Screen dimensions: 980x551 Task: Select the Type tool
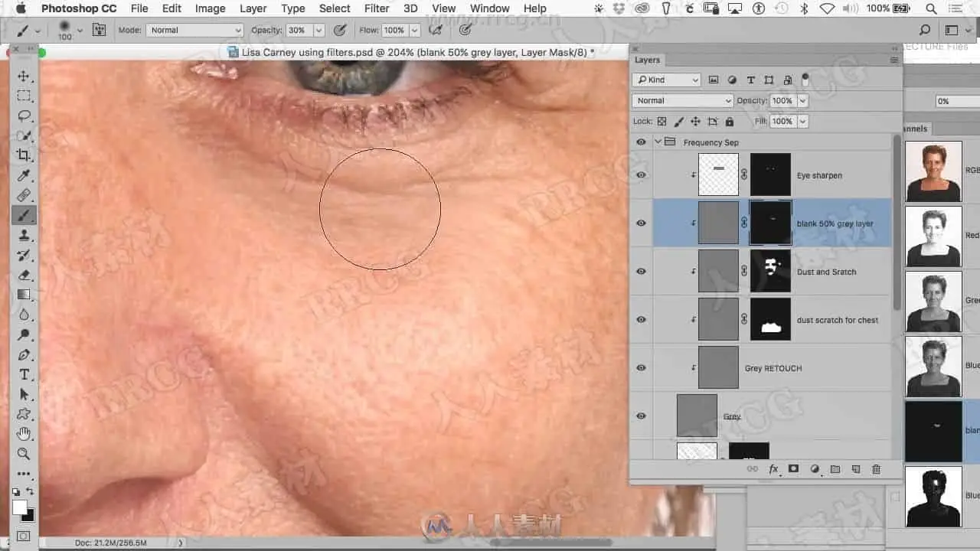tap(24, 374)
